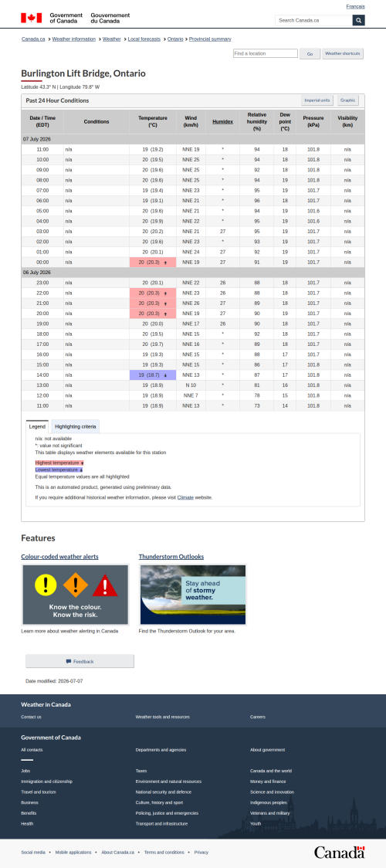
Task: Open Ontario breadcrumb link
Action: tap(175, 39)
